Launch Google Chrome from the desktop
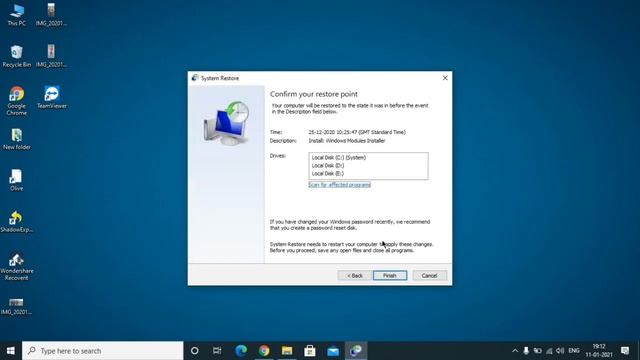The height and width of the screenshot is (360, 640). 16,101
